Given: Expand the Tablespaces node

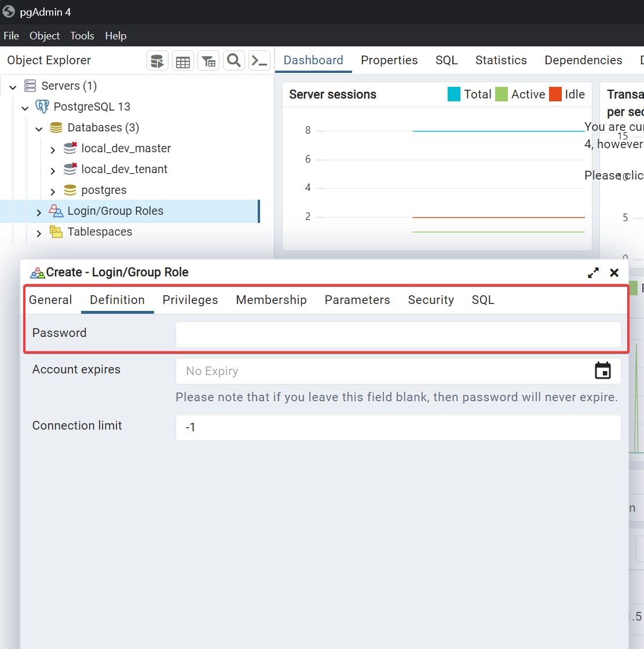Looking at the screenshot, I should click(x=39, y=233).
